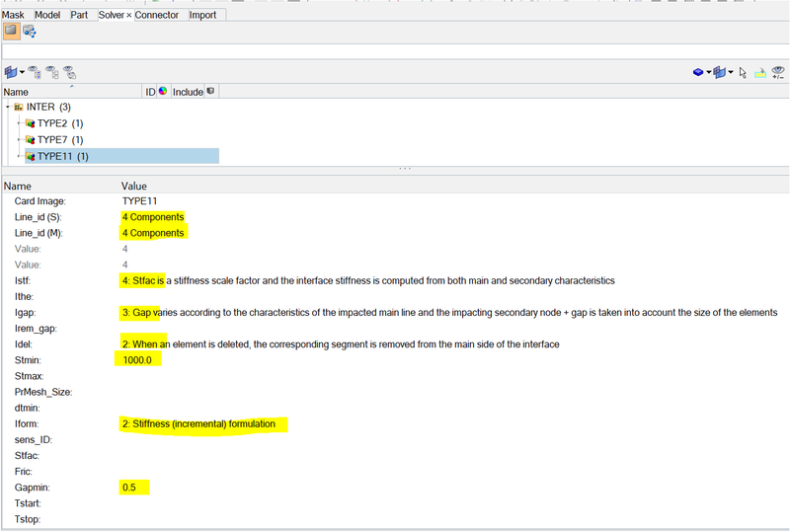Click the empty Ithe value field
This screenshot has height=532, width=790.
click(453, 297)
